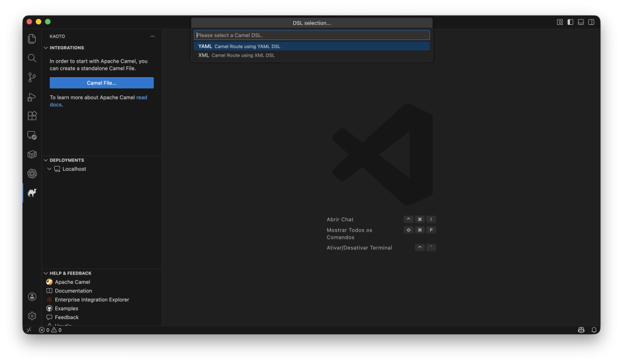Open the Explorer view in activity bar
Image resolution: width=623 pixels, height=364 pixels.
[32, 39]
